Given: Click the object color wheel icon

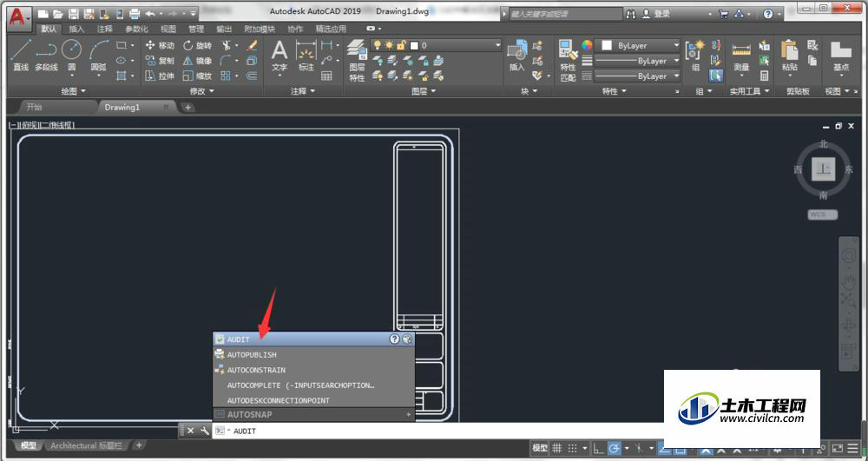Looking at the screenshot, I should tap(587, 45).
